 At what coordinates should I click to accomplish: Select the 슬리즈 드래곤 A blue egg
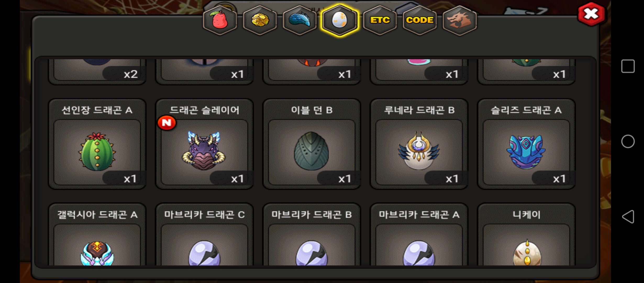click(x=526, y=144)
